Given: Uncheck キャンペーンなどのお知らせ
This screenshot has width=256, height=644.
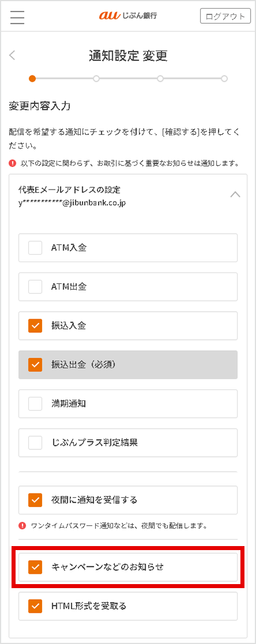Looking at the screenshot, I should point(35,567).
